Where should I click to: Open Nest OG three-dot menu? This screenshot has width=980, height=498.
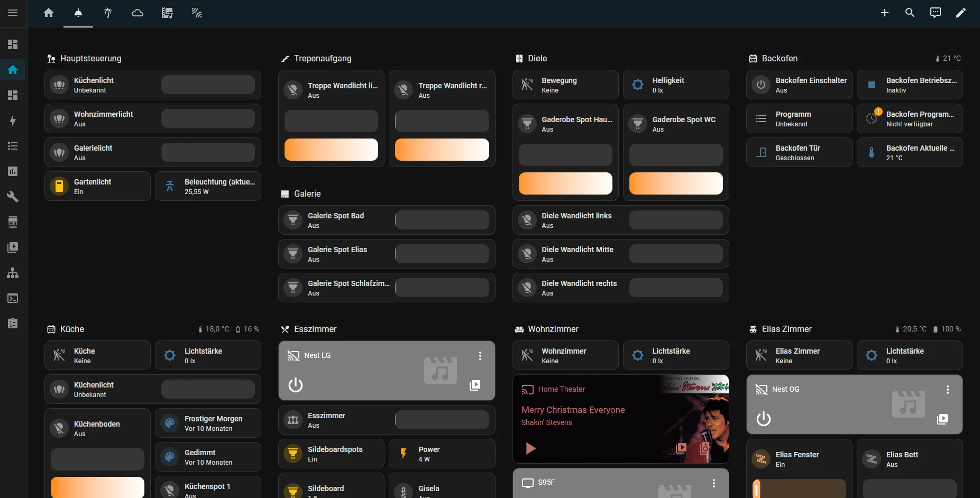(x=947, y=390)
